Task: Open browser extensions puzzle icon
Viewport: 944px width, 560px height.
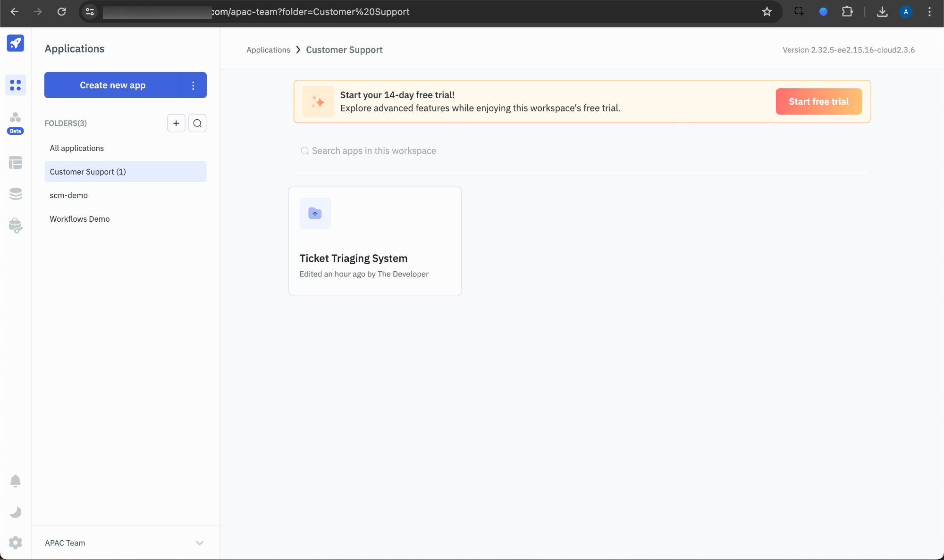Action: [x=847, y=12]
